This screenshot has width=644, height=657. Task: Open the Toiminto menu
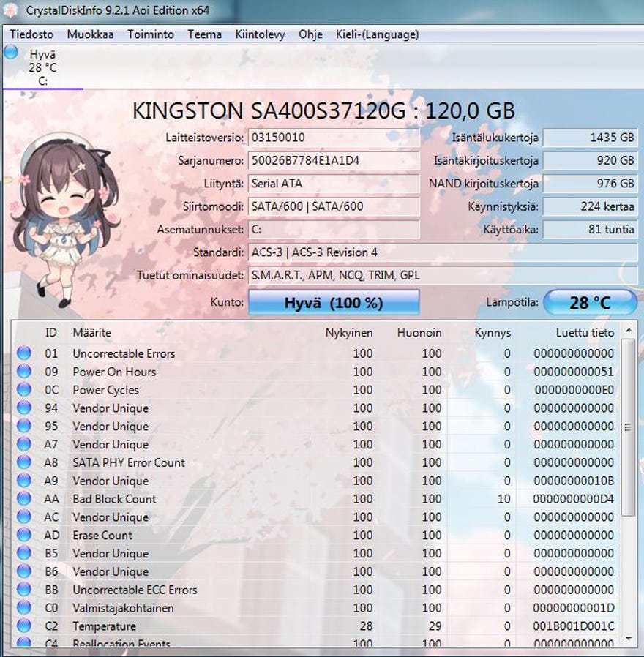151,34
